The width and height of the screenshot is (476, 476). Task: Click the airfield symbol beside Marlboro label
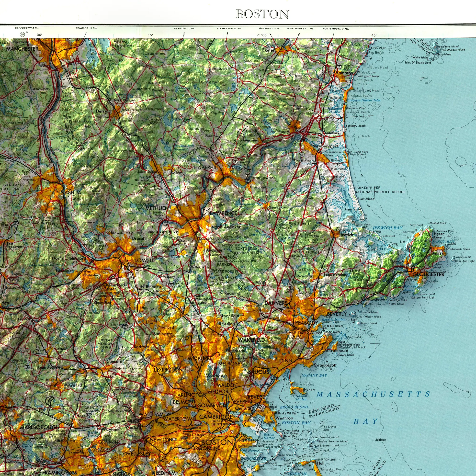click(x=33, y=439)
